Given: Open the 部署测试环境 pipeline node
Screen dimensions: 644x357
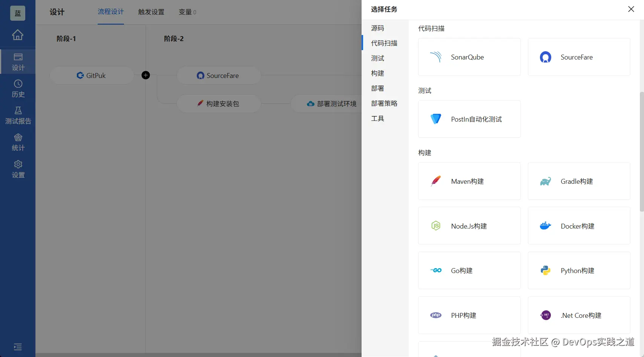Looking at the screenshot, I should pyautogui.click(x=327, y=104).
